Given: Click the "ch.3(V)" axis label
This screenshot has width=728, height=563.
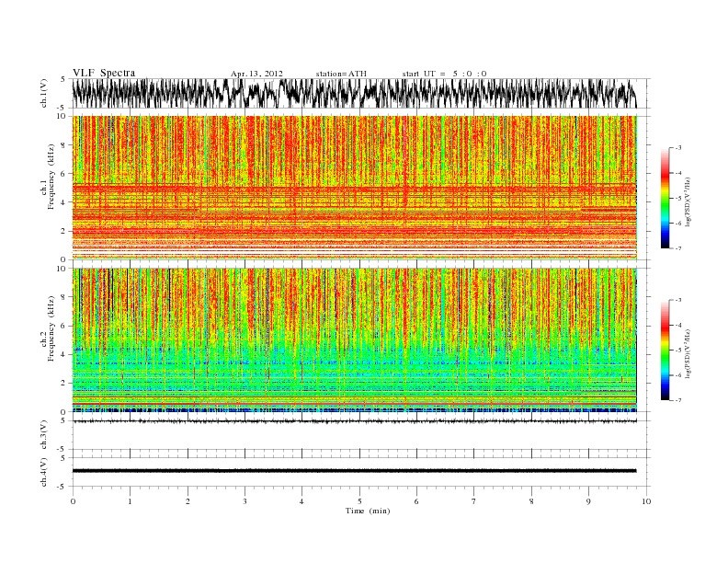Looking at the screenshot, I should (x=45, y=435).
